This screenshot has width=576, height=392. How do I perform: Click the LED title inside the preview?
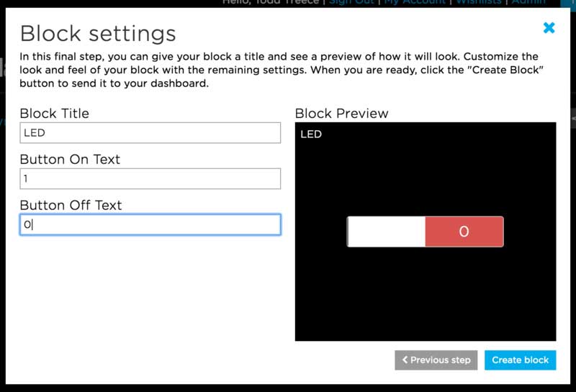(310, 134)
